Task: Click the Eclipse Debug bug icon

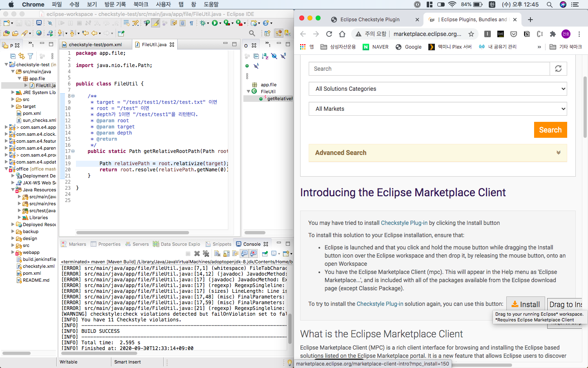Action: pyautogui.click(x=203, y=23)
